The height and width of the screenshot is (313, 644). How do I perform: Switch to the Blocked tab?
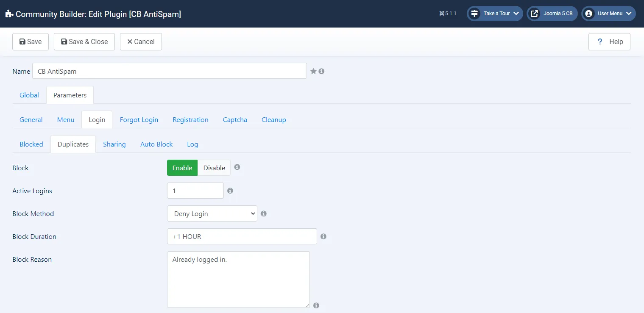[31, 144]
